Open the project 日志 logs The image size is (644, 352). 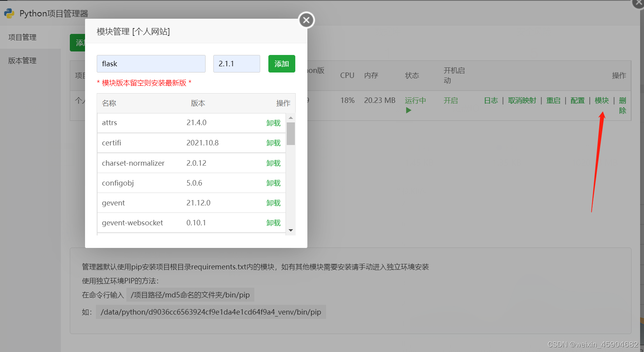tap(491, 100)
